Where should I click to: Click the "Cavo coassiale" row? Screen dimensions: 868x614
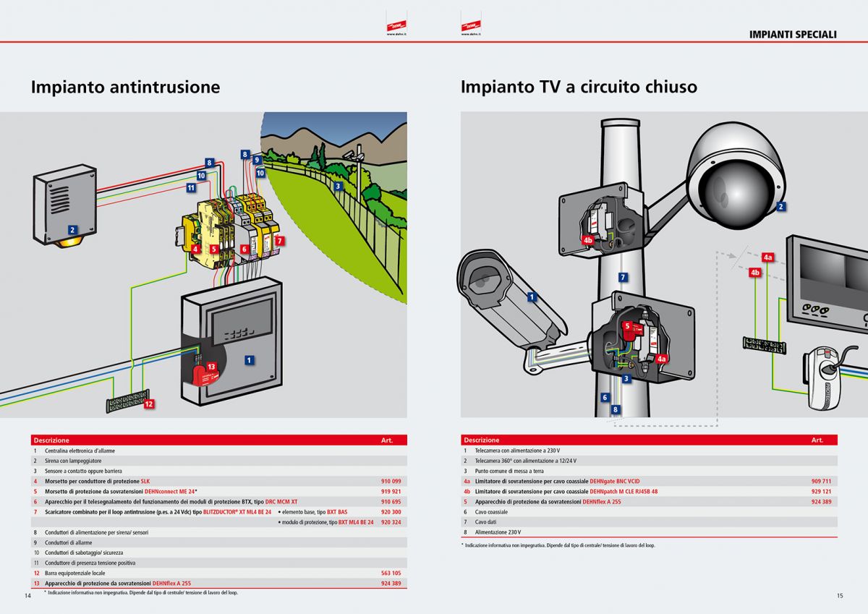click(649, 511)
